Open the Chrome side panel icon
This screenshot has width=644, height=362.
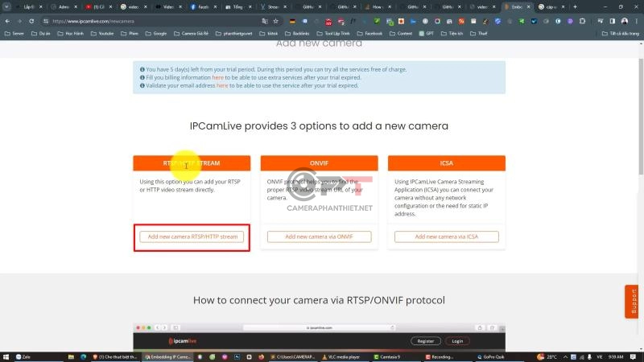pyautogui.click(x=613, y=21)
